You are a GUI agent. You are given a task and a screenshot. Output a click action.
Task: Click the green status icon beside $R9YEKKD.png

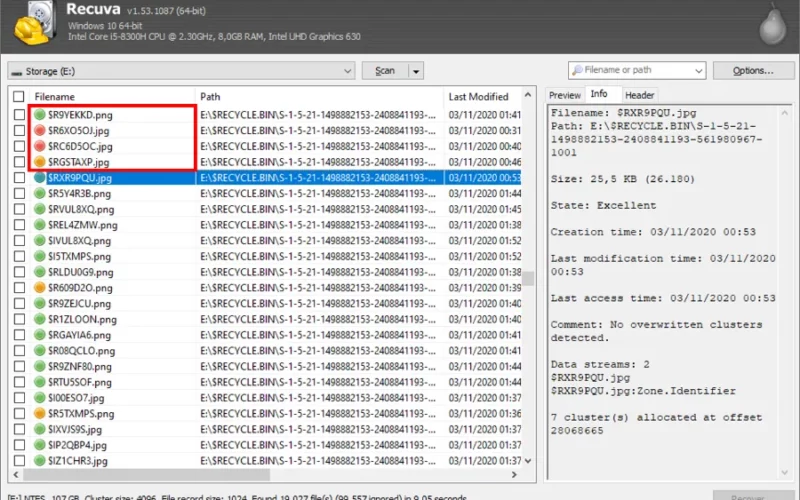coord(40,115)
